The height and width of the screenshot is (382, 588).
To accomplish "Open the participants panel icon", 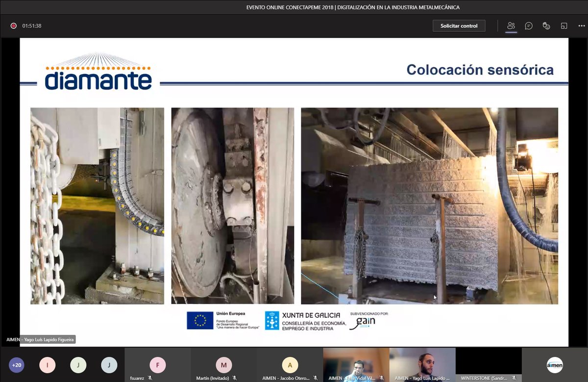I will (x=511, y=25).
